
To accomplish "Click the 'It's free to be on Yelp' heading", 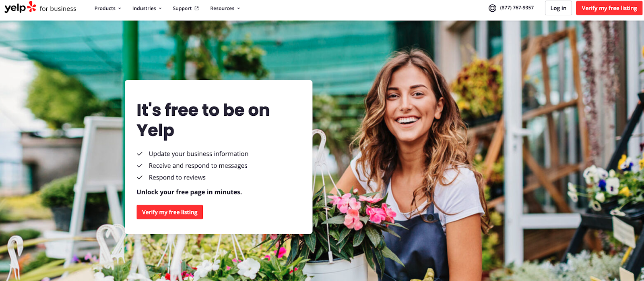I will 203,120.
